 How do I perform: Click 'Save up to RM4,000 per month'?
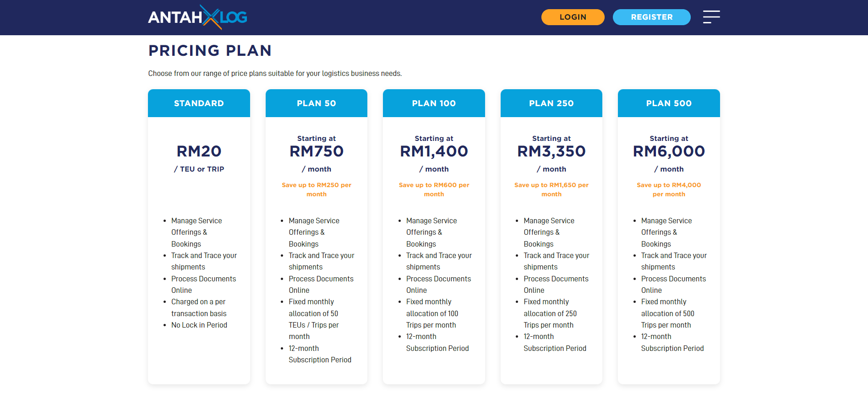coord(669,189)
